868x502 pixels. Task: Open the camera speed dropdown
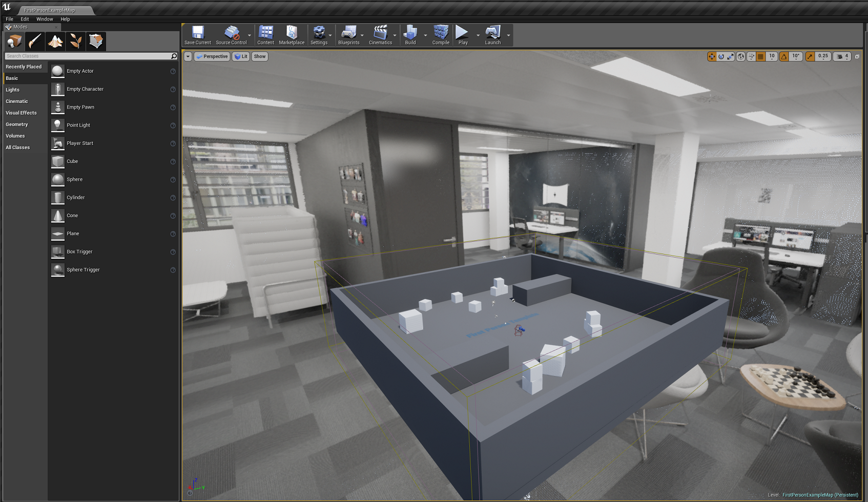click(x=842, y=56)
